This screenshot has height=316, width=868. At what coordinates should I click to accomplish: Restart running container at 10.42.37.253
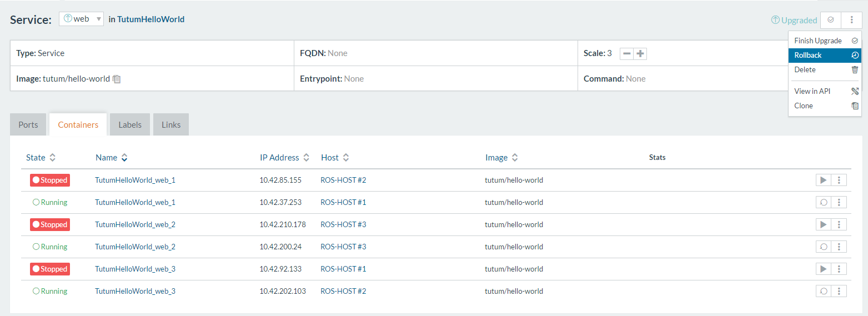pyautogui.click(x=824, y=202)
